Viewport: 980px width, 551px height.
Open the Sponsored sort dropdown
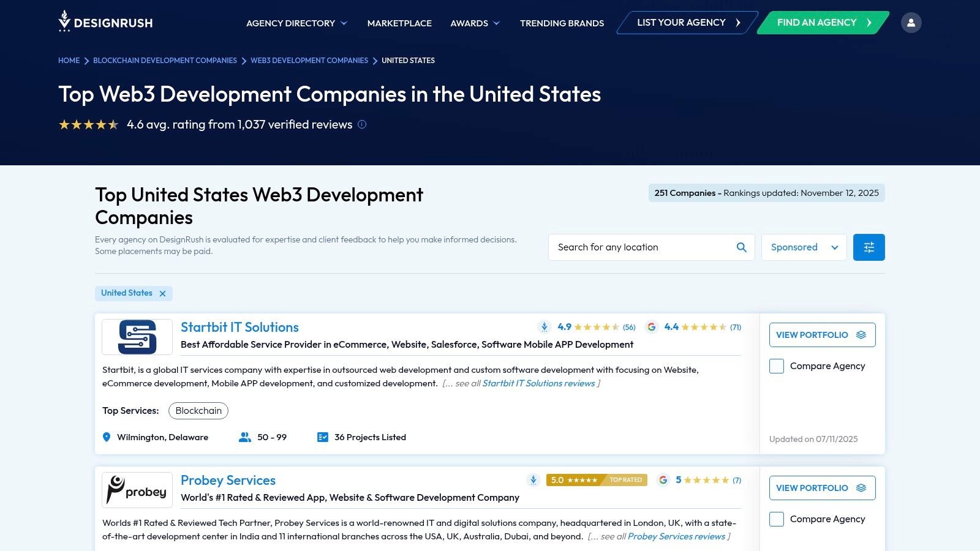[804, 247]
